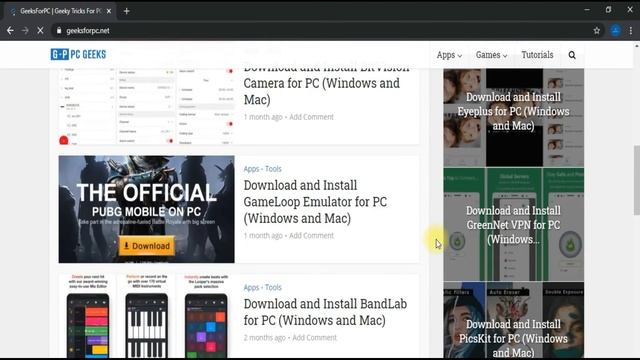Open the BitVision Camera for PC article title
The image size is (640, 360).
[x=327, y=84]
